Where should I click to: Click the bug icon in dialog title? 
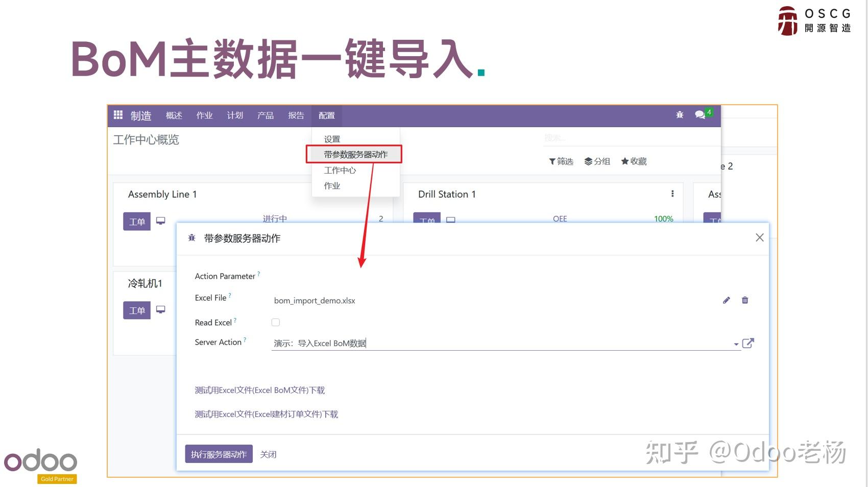pyautogui.click(x=191, y=238)
